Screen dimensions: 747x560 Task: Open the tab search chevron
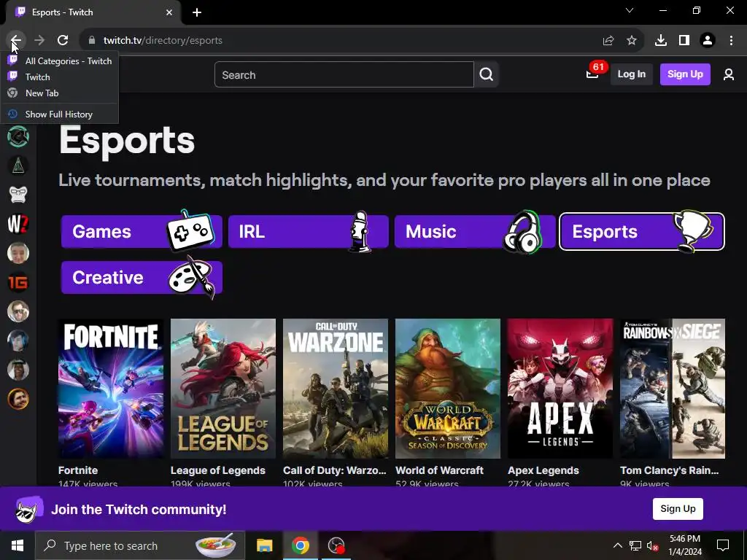(x=630, y=10)
